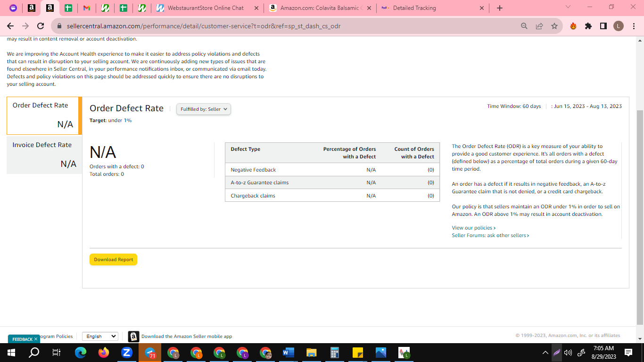The height and width of the screenshot is (362, 644).
Task: Close the WebstaurantStore Online Chat tab
Action: pyautogui.click(x=256, y=8)
